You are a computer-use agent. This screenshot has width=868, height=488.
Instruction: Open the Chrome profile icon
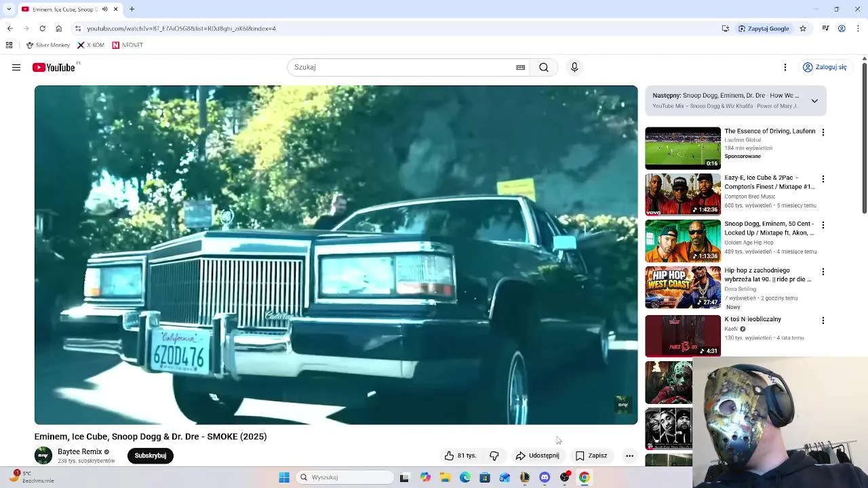point(842,28)
